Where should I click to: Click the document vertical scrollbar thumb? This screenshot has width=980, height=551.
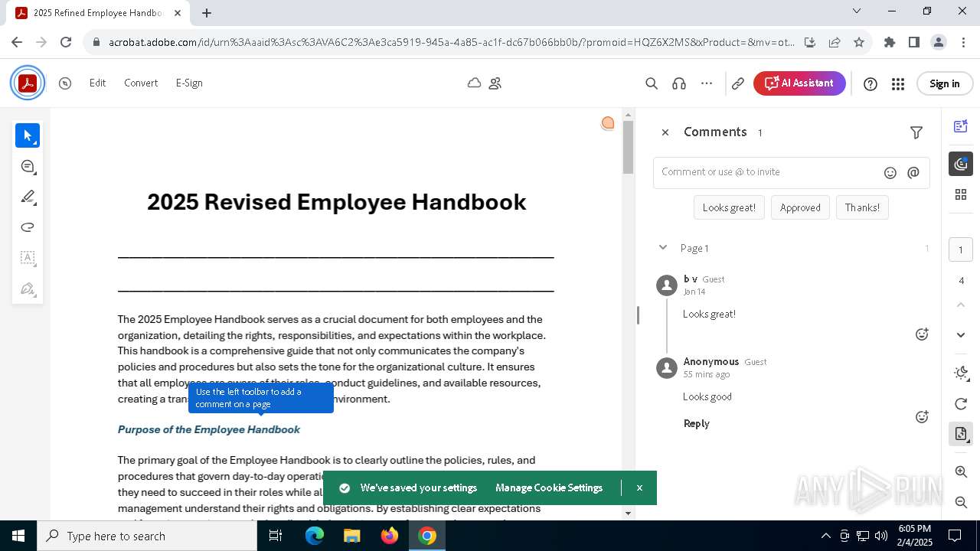(x=628, y=148)
